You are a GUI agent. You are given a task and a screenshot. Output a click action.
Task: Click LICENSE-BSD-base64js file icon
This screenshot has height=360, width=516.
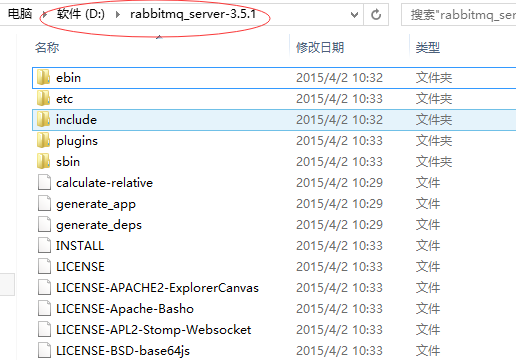[x=44, y=350]
